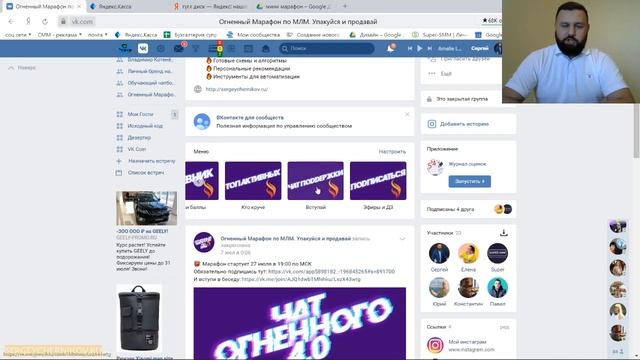Skip to previous track in header player
Image resolution: width=640 pixels, height=360 pixels.
410,48
